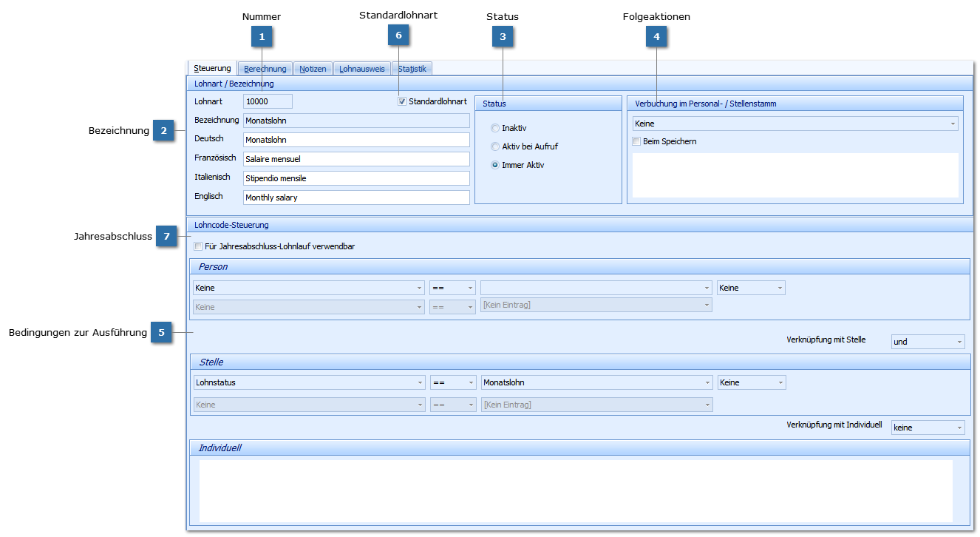Click callout marker 3 under Status label

pos(503,36)
